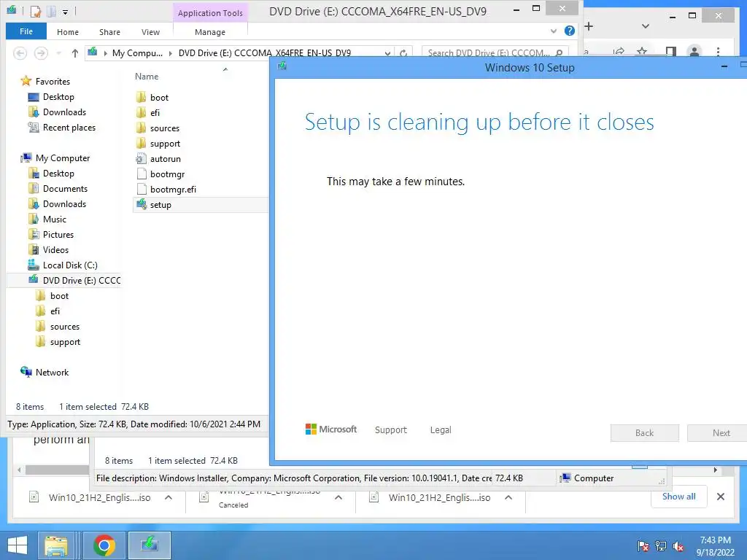Open Pictures folder in navigation pane
The width and height of the screenshot is (747, 560).
click(x=58, y=234)
